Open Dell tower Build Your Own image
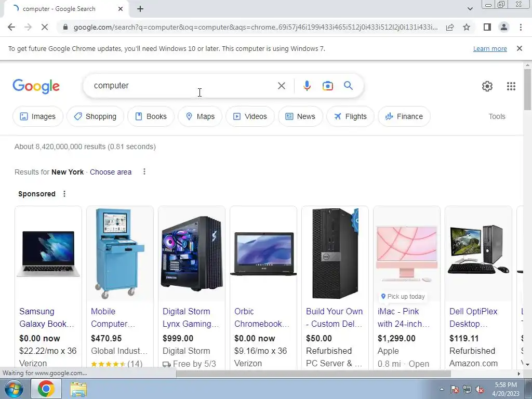The height and width of the screenshot is (399, 532). (335, 254)
